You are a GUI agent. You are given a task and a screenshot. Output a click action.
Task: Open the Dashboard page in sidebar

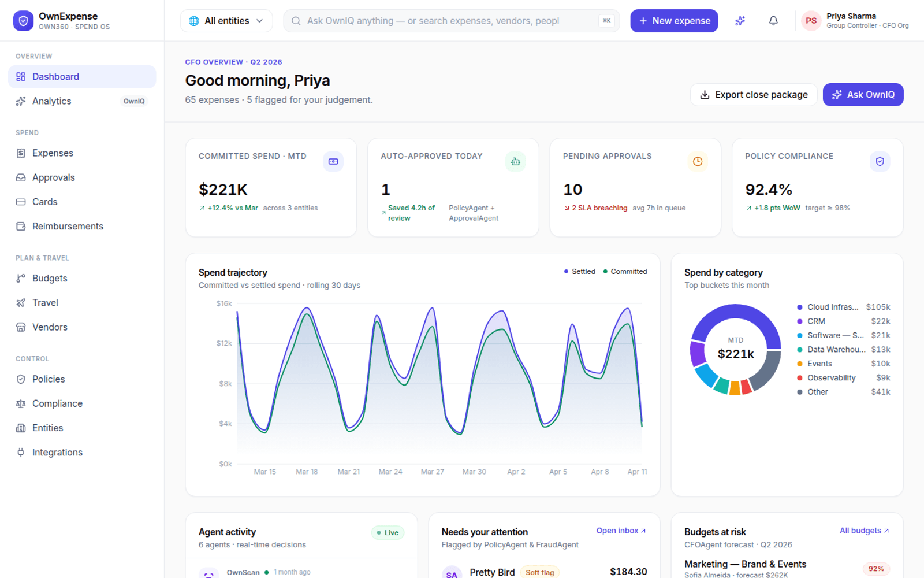(82, 77)
